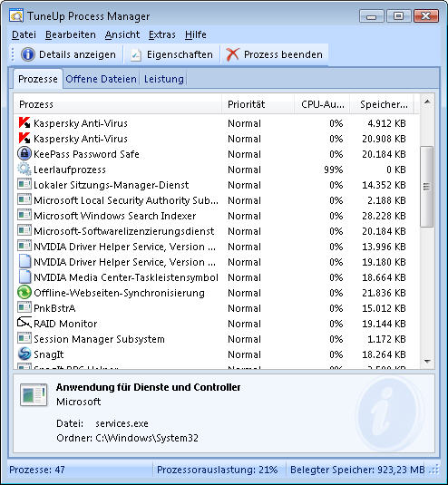Click the Microsoft-Softwarelizenzierungsdienst icon

click(24, 231)
